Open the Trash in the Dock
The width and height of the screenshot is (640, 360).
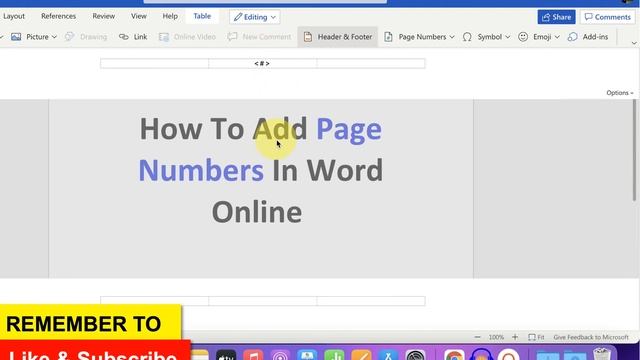click(x=602, y=354)
